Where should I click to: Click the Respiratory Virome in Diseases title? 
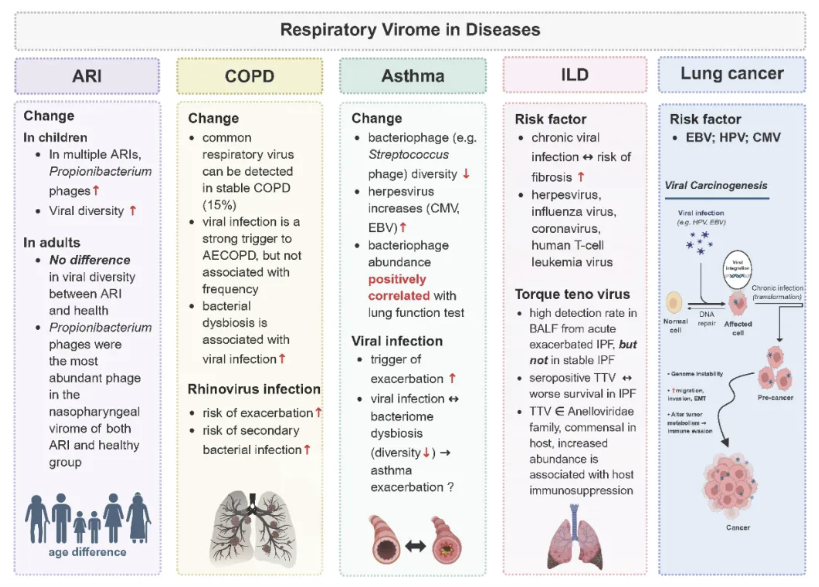click(x=410, y=29)
